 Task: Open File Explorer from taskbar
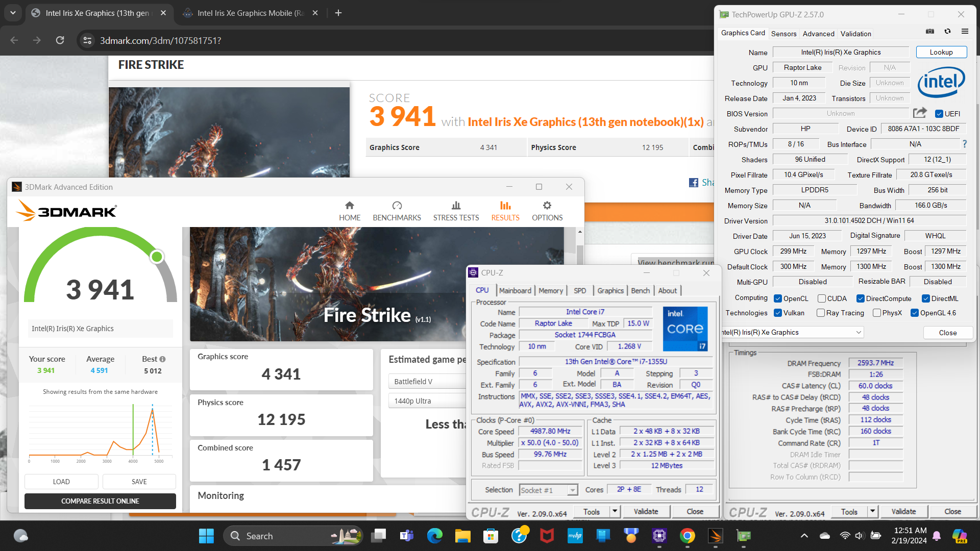(462, 536)
